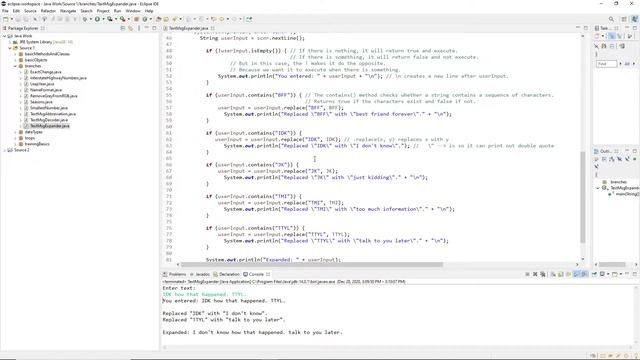Click the editor vertical scrollbar
The width and height of the screenshot is (640, 360).
[583, 197]
